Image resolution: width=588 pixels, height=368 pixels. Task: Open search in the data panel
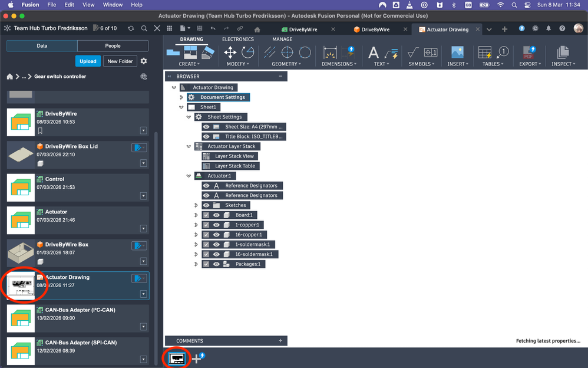click(144, 28)
